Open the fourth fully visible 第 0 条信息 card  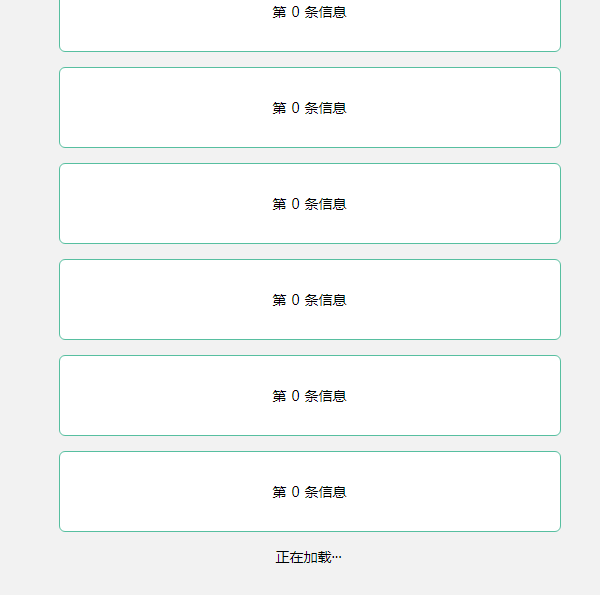tap(310, 396)
